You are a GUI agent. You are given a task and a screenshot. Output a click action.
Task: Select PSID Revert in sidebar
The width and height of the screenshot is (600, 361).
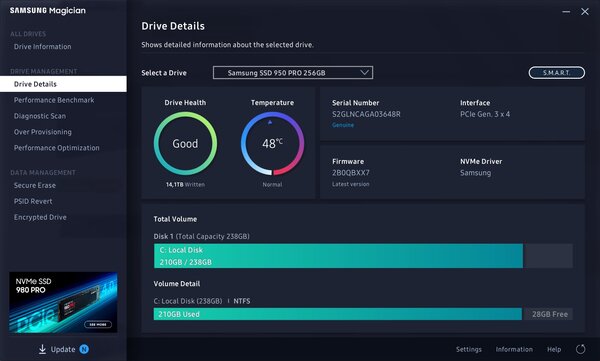[x=33, y=201]
